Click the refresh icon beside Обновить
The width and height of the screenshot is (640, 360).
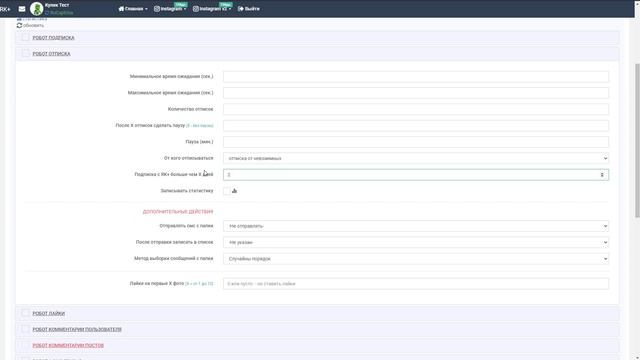click(x=19, y=25)
